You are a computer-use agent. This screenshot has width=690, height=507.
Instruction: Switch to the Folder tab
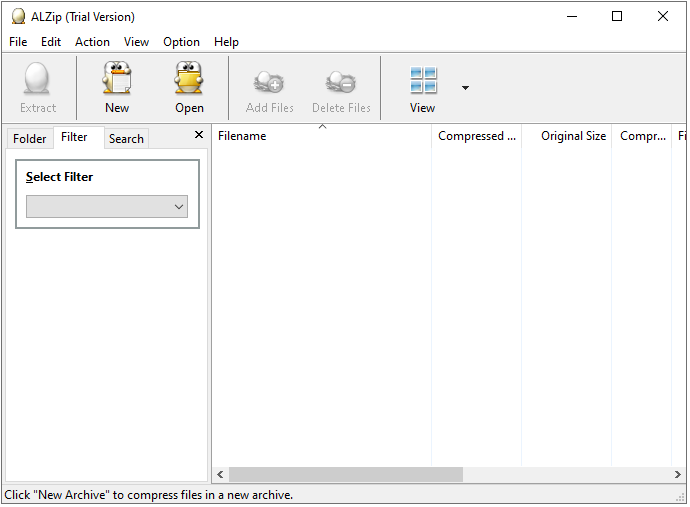[29, 139]
